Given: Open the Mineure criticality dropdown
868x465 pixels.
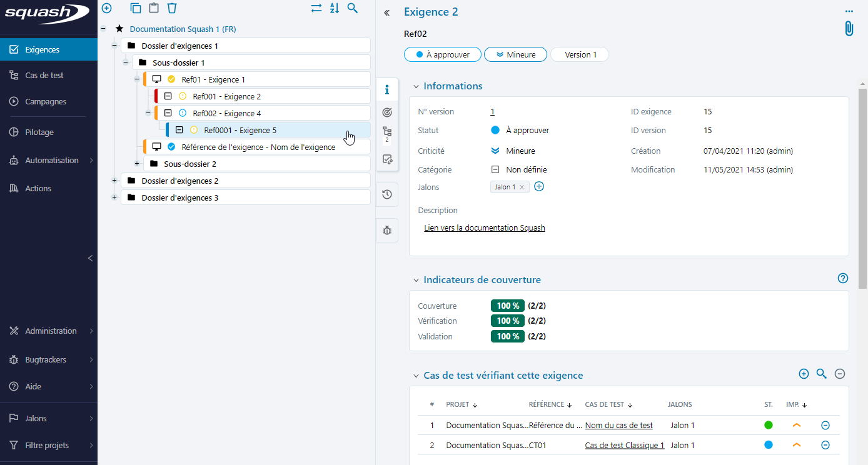Looking at the screenshot, I should (515, 55).
